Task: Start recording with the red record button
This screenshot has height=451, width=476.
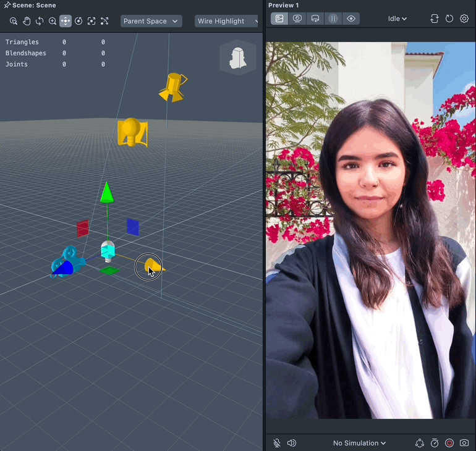Action: coord(449,443)
